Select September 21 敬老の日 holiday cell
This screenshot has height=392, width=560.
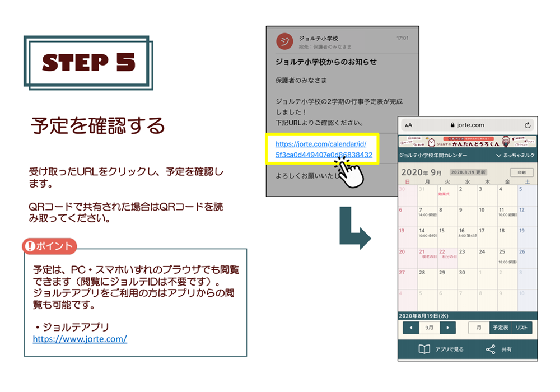pos(427,259)
